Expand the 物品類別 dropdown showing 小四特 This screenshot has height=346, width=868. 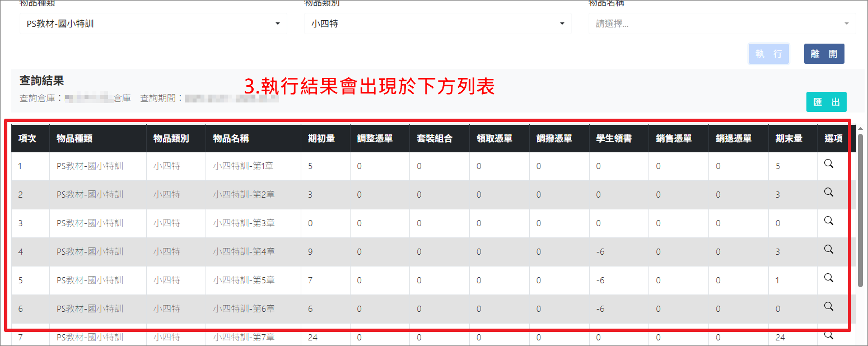tap(437, 24)
